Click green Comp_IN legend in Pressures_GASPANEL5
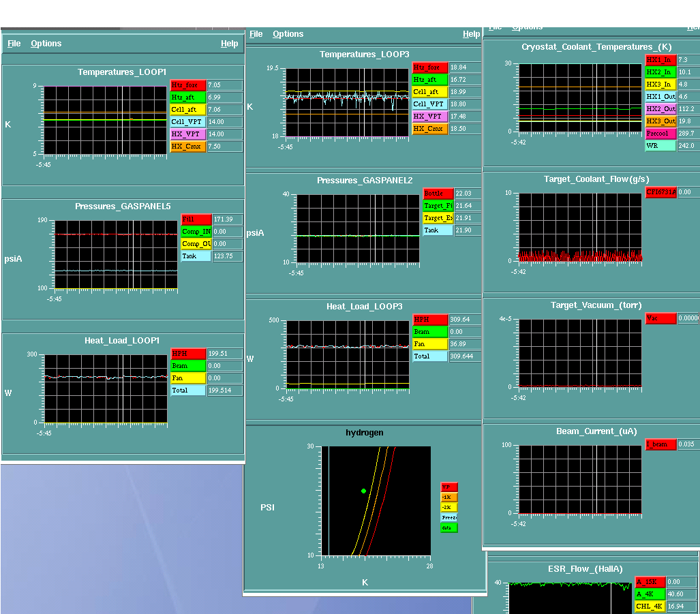 [196, 232]
